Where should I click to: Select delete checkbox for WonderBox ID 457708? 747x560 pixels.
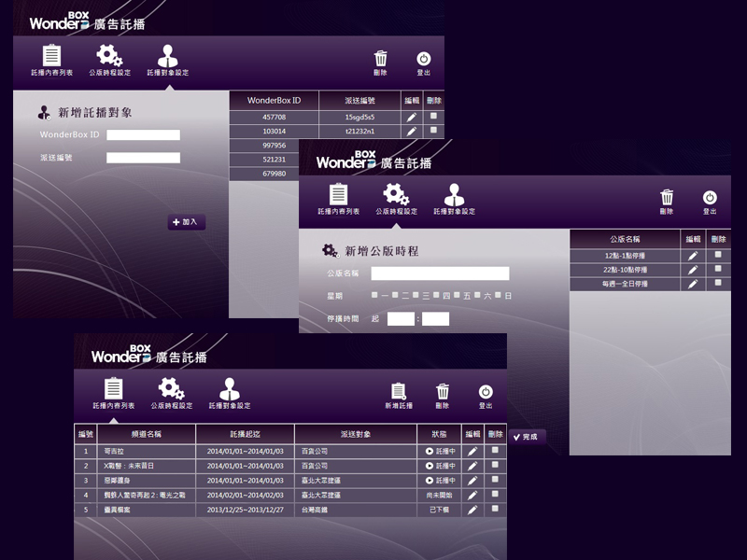pyautogui.click(x=434, y=116)
